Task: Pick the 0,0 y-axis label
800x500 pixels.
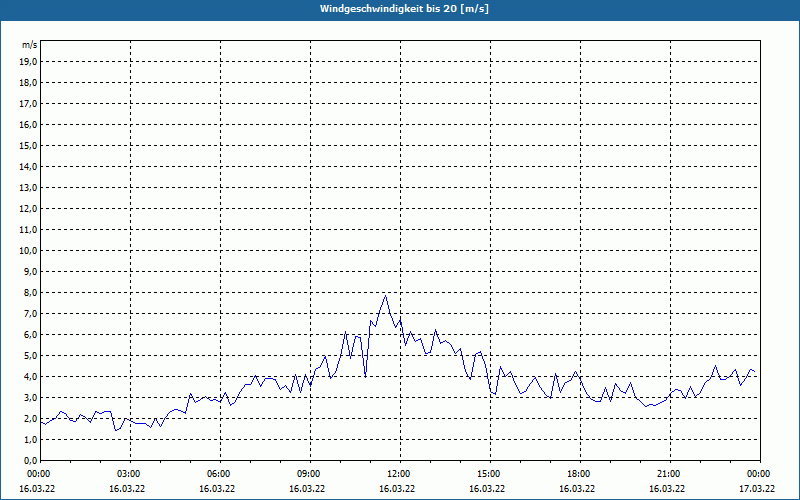Action: (x=30, y=461)
